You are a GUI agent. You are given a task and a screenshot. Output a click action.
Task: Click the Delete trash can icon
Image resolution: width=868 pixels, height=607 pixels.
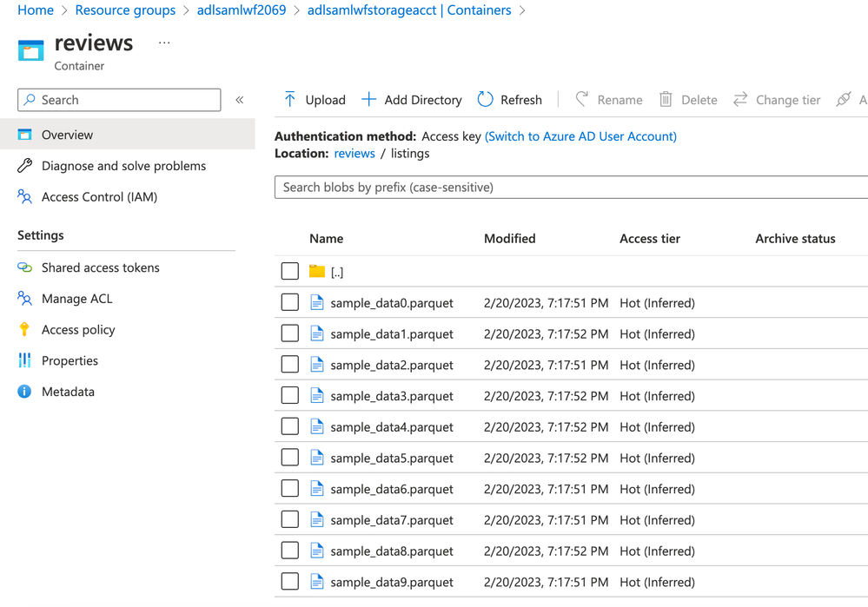[x=666, y=100]
